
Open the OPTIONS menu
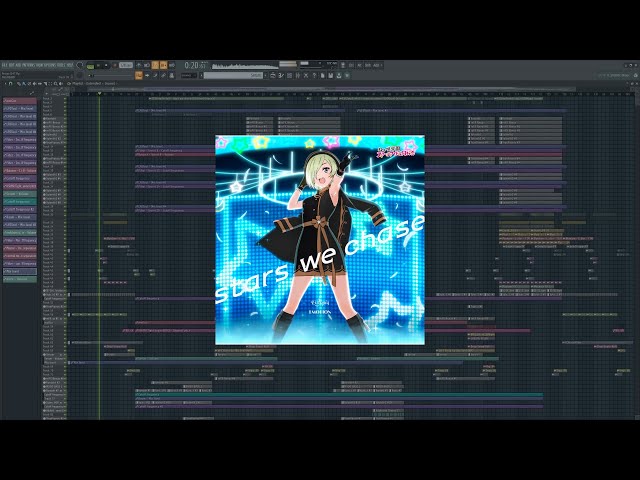pos(50,65)
